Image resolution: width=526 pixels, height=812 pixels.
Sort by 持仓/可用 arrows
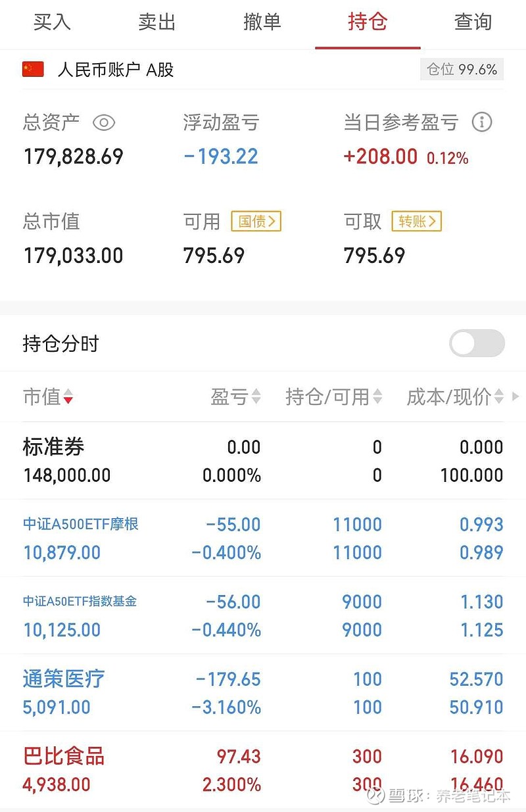tap(377, 396)
